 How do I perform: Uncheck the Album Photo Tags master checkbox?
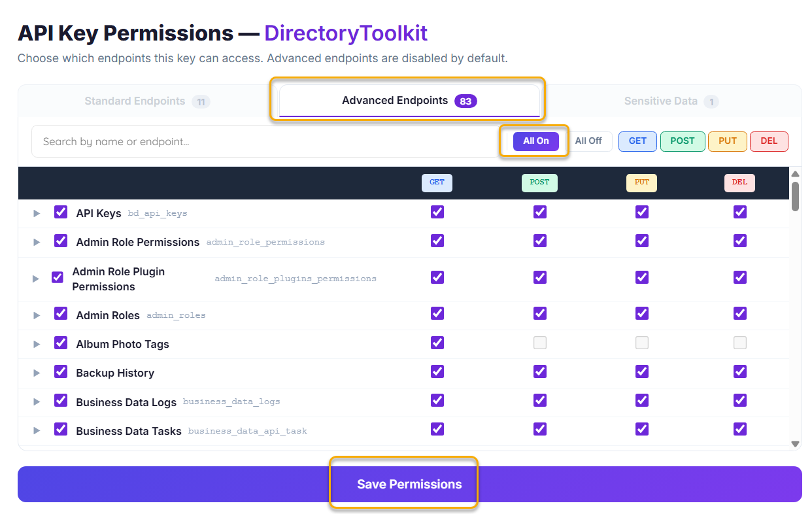tap(61, 343)
